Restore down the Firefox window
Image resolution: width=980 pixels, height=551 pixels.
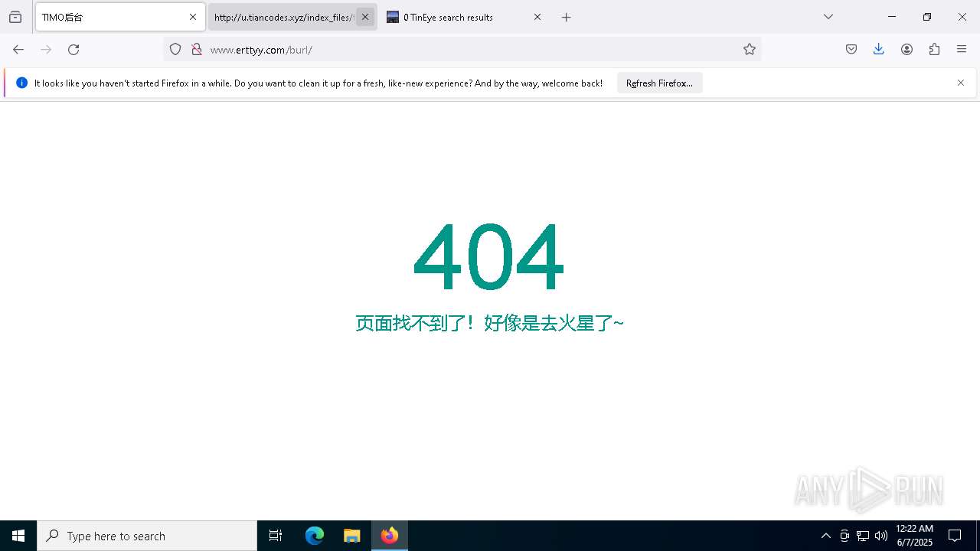tap(927, 17)
